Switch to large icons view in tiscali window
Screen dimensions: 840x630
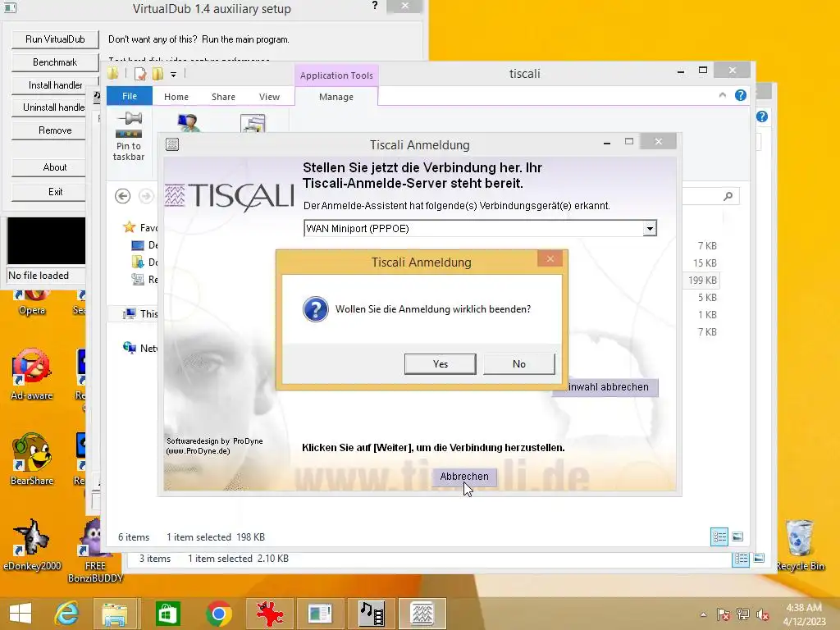coord(737,536)
